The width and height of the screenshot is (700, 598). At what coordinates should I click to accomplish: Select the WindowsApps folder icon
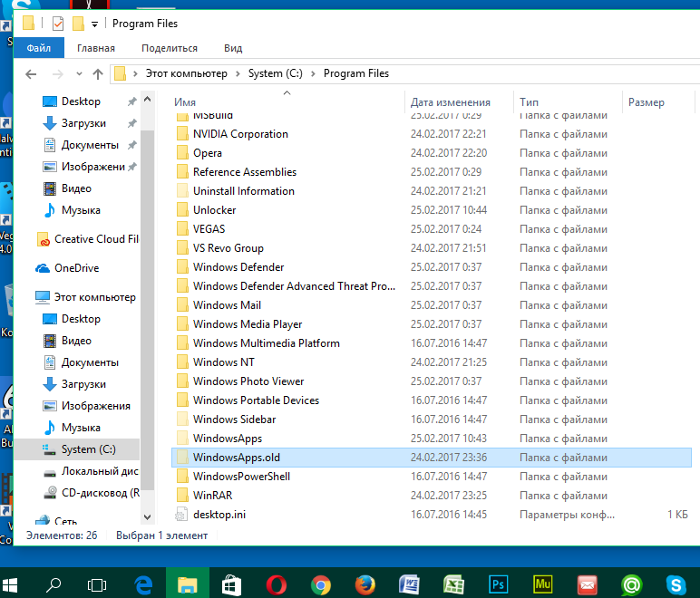(x=182, y=439)
